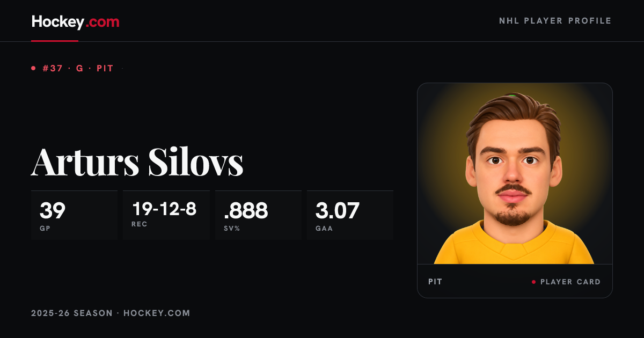Click the Arturs Silovs name heading
Screen dimensions: 644x338
tap(137, 161)
